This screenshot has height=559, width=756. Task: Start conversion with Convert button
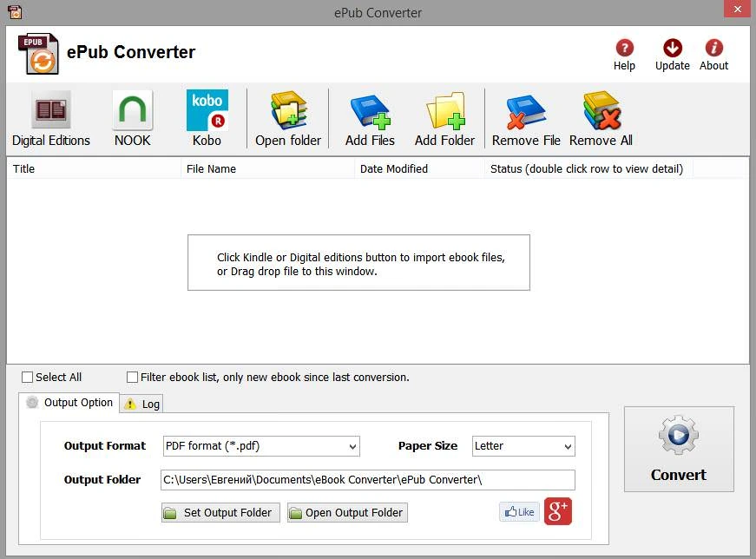coord(679,449)
